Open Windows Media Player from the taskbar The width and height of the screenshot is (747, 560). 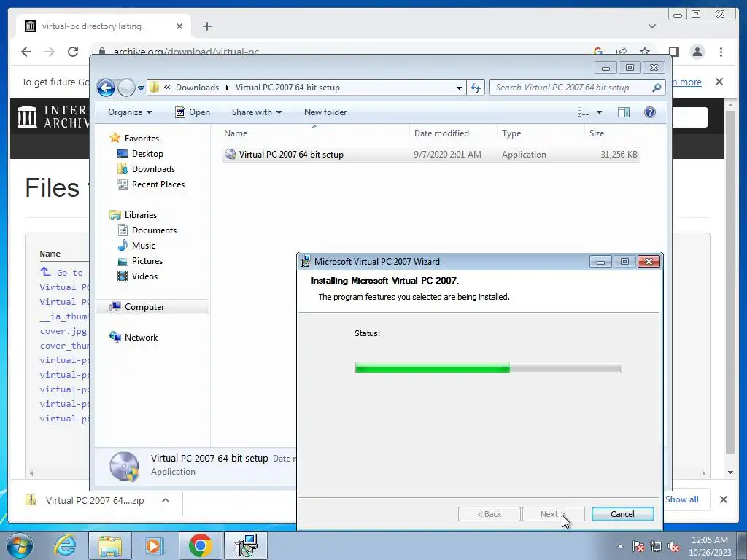pos(155,545)
